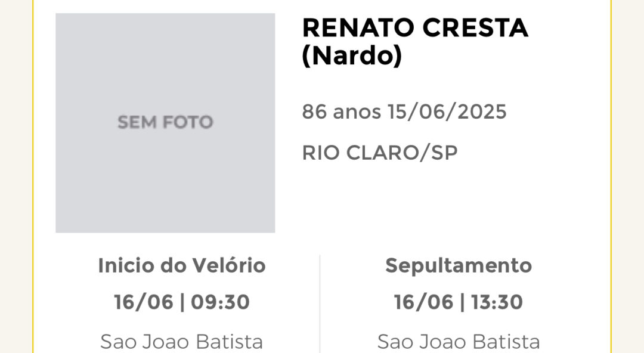Open the RENATO CRESTA name heading
The height and width of the screenshot is (353, 644).
[415, 28]
